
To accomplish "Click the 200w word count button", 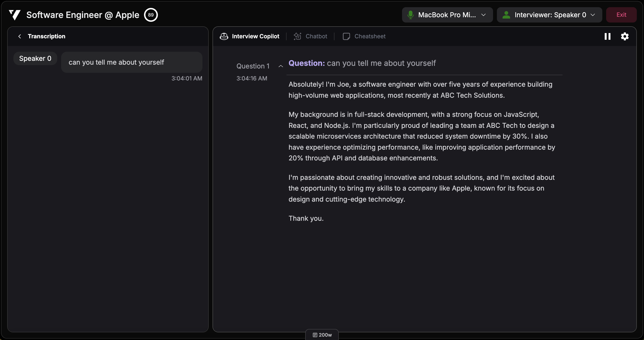I will click(322, 335).
